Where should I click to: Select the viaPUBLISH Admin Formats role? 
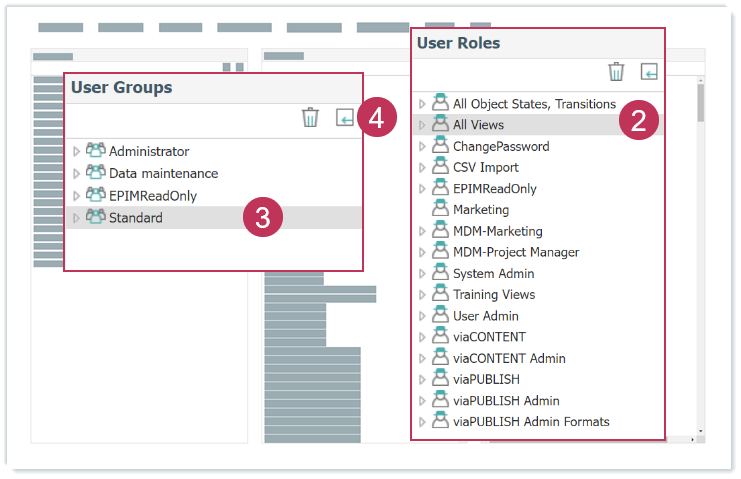[x=530, y=421]
